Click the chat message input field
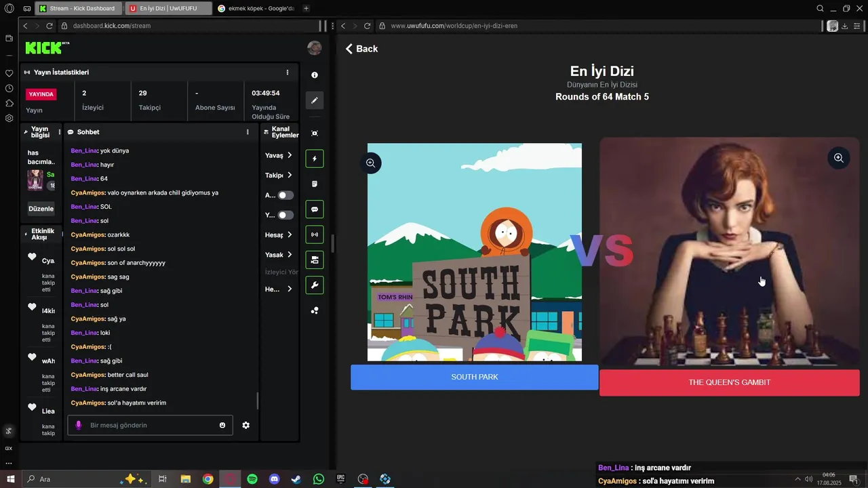 pos(151,425)
